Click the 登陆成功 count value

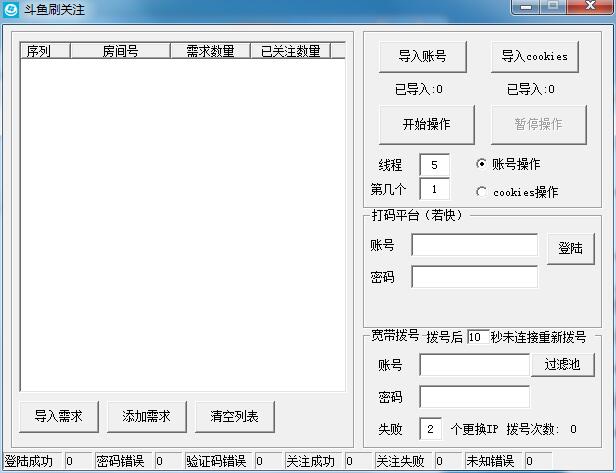[78, 461]
